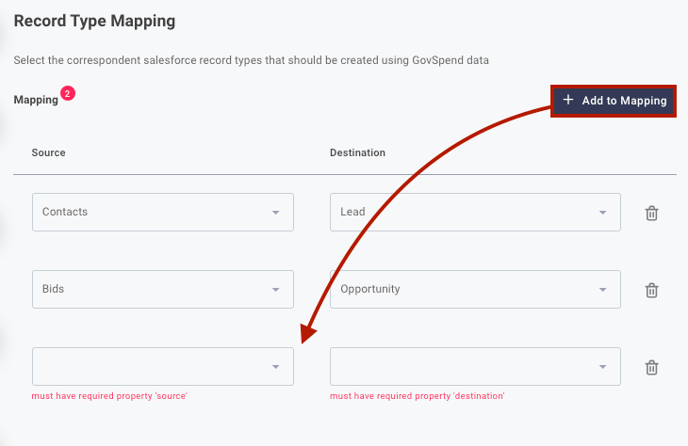This screenshot has height=446, width=688.
Task: Click the arrow of the Lead dropdown
Action: pyautogui.click(x=603, y=212)
